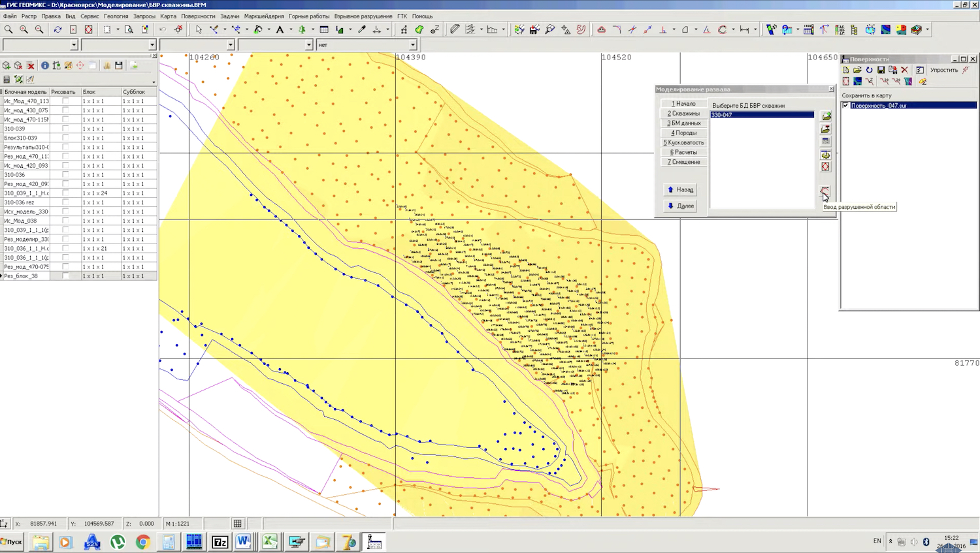
Task: Open the dropdown showing 'нет'
Action: coord(413,45)
